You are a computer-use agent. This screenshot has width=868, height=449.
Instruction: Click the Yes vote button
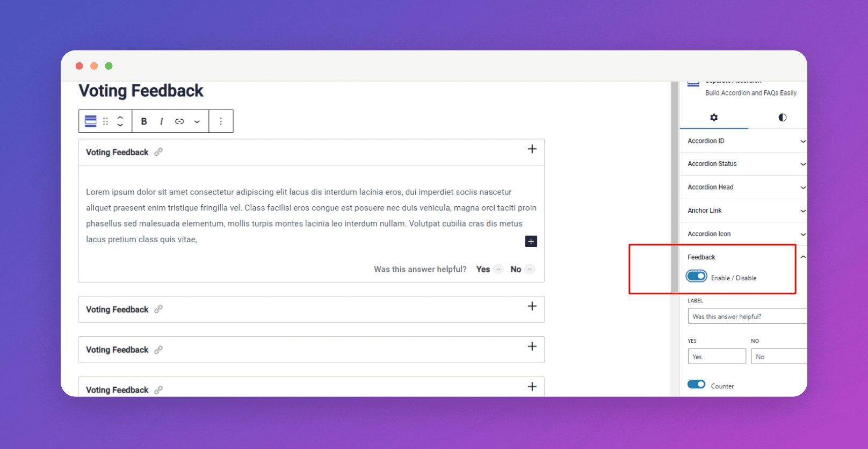(x=483, y=269)
